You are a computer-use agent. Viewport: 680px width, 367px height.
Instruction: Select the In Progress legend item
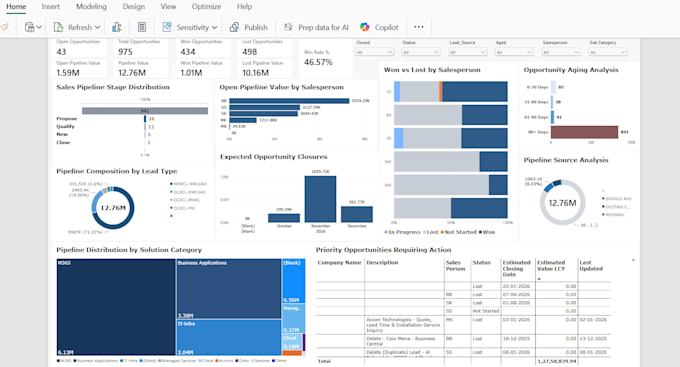pyautogui.click(x=402, y=232)
